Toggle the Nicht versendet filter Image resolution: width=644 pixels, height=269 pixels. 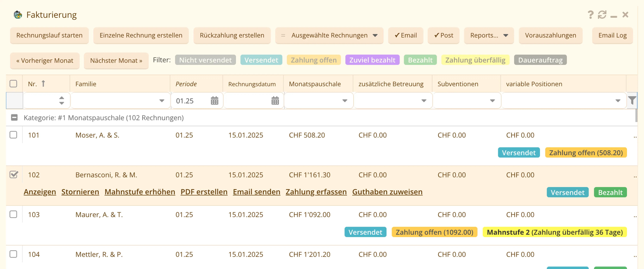(x=205, y=60)
